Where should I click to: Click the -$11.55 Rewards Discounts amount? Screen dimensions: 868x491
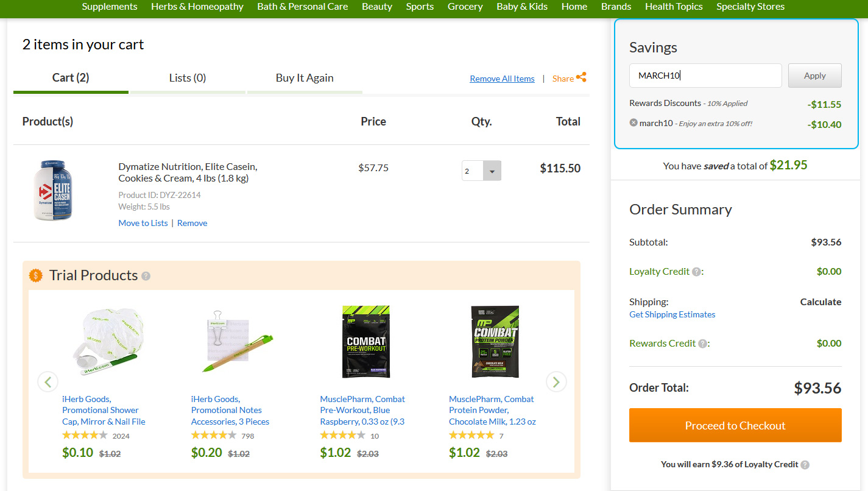(x=825, y=104)
